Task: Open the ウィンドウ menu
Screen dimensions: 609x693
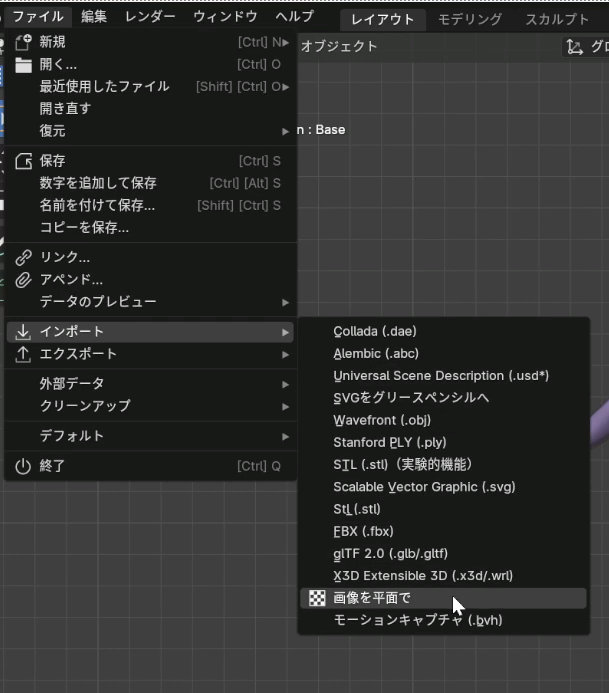Action: (225, 17)
